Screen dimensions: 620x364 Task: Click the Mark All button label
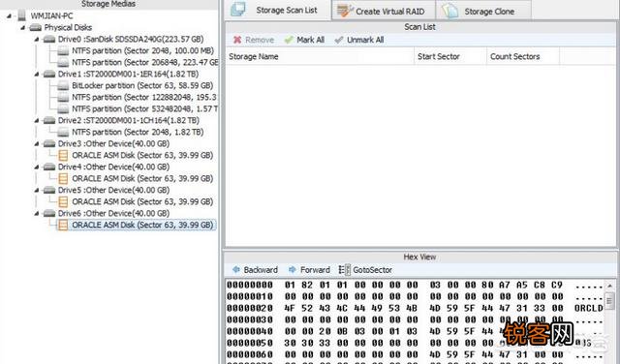(x=310, y=40)
